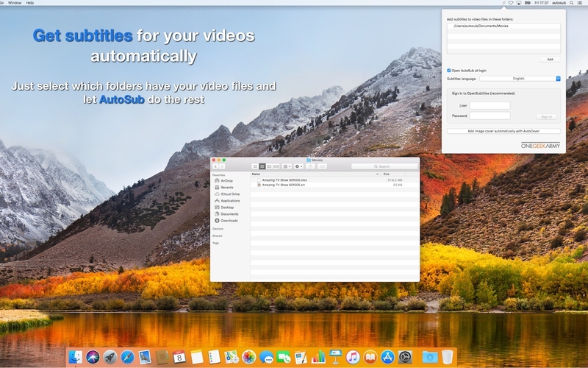Viewport: 588px width, 368px height.
Task: Open the Finder action gear dropdown
Action: coord(299,166)
